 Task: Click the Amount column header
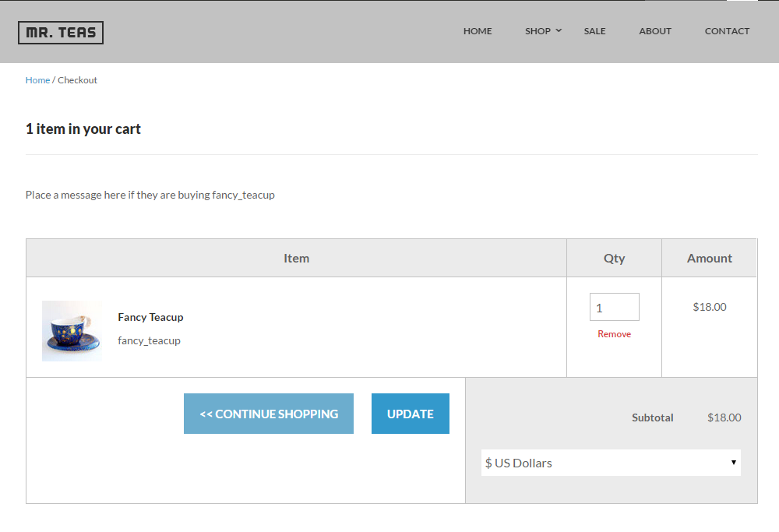[710, 259]
